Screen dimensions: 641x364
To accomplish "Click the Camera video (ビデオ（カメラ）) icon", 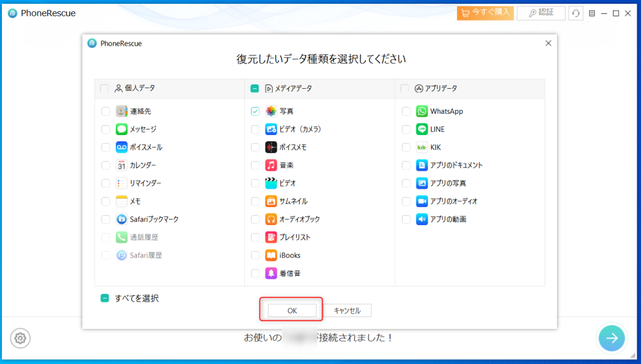I will point(271,129).
